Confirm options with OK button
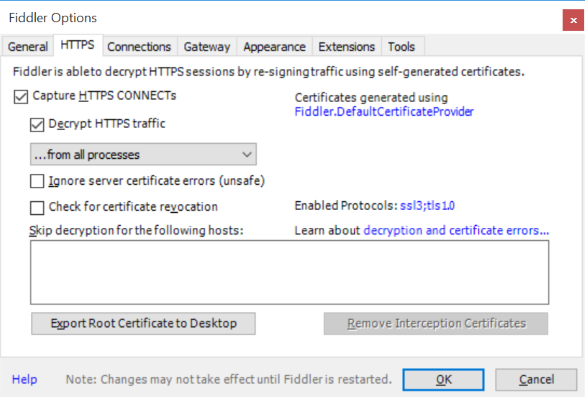Screen dimensions: 585x397 [444, 379]
